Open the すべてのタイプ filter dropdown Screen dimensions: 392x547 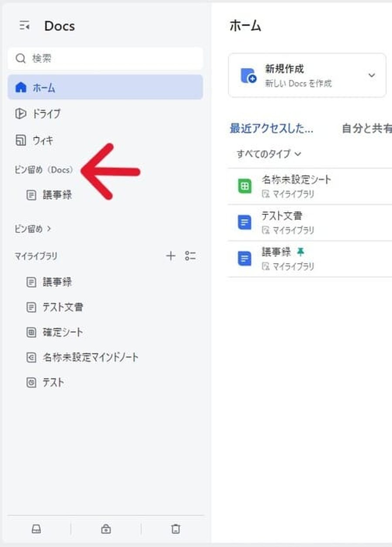(x=267, y=154)
